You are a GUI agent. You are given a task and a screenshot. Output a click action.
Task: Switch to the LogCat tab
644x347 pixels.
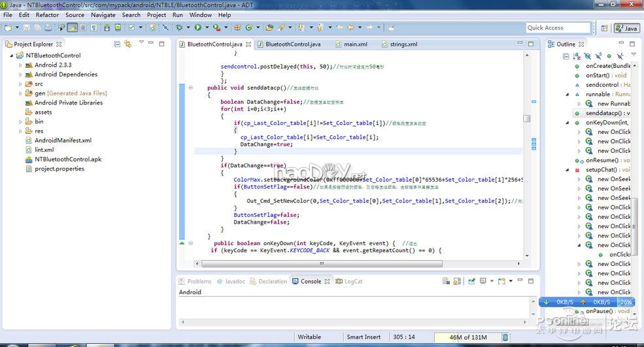pyautogui.click(x=352, y=282)
